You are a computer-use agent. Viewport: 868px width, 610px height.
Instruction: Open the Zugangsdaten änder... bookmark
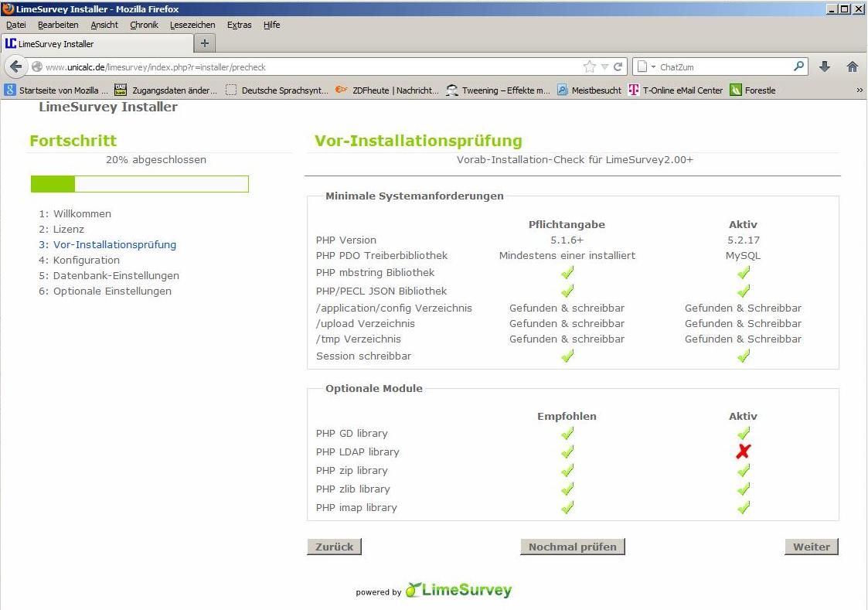pyautogui.click(x=165, y=90)
